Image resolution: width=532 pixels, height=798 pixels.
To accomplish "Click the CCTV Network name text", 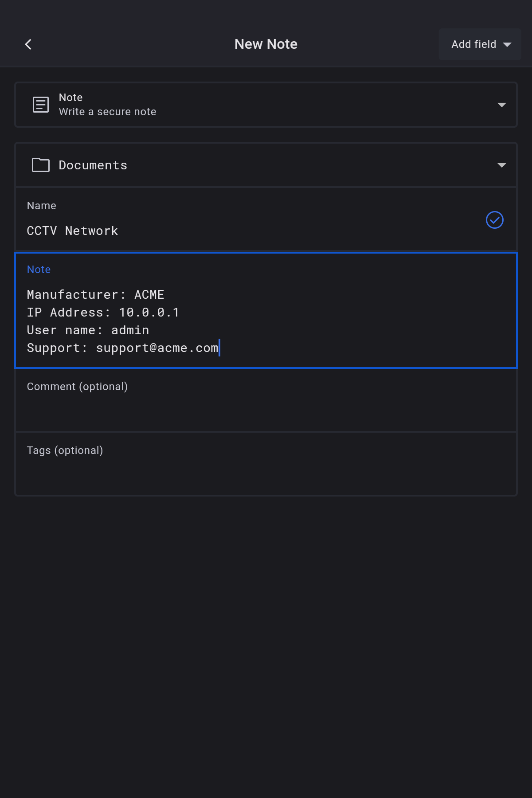I will (x=73, y=231).
